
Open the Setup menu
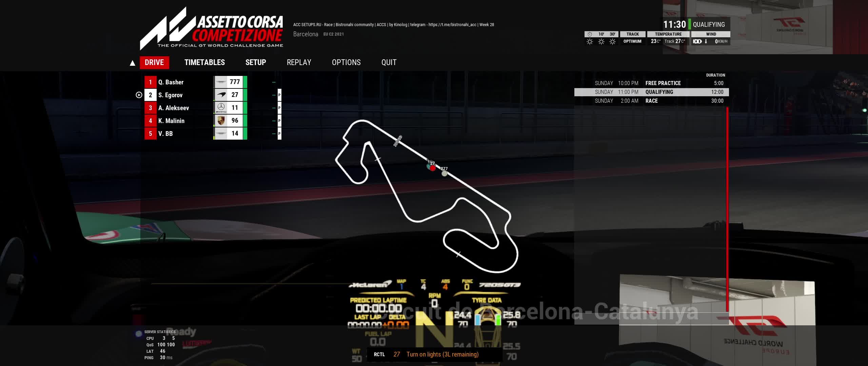pyautogui.click(x=256, y=63)
